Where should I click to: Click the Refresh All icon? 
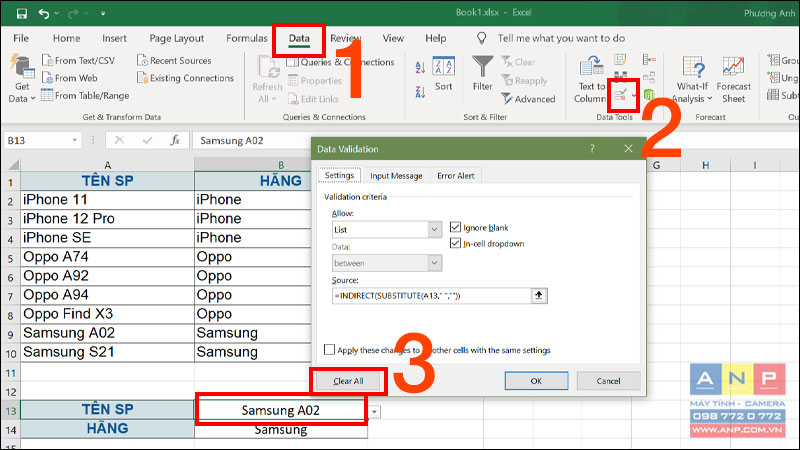point(268,67)
